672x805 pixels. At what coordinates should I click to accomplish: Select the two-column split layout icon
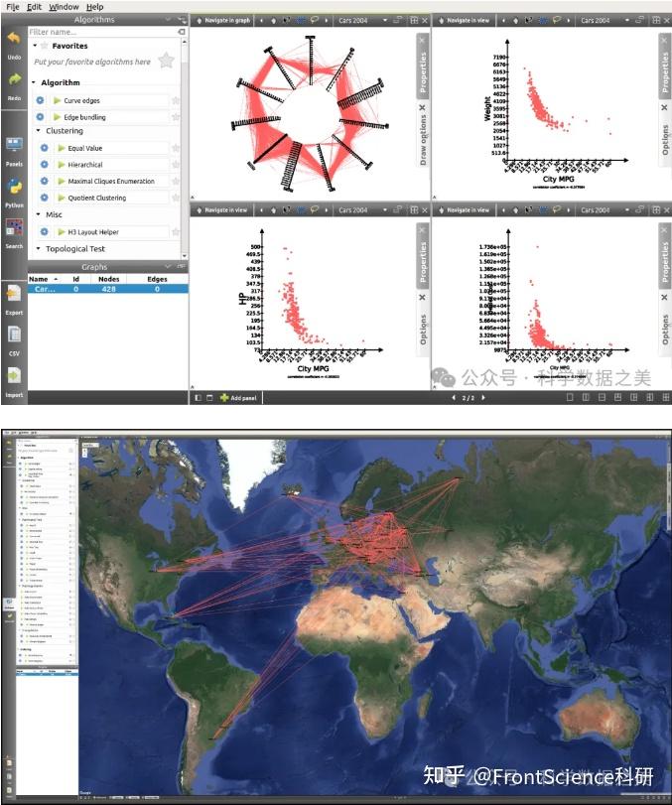point(586,397)
